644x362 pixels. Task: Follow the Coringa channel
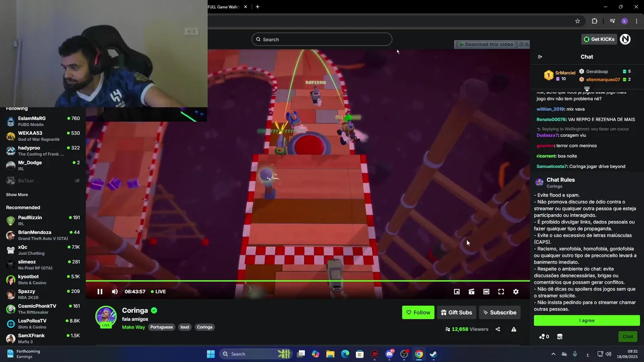click(x=418, y=312)
